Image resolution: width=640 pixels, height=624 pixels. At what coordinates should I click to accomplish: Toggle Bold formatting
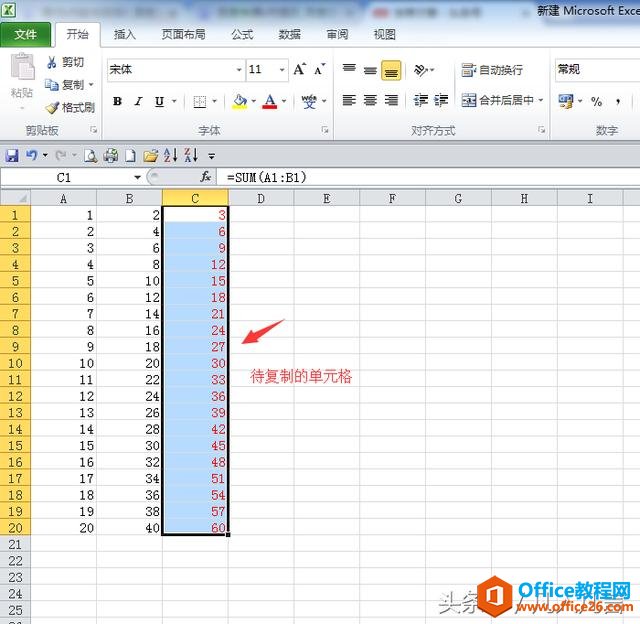pyautogui.click(x=118, y=101)
